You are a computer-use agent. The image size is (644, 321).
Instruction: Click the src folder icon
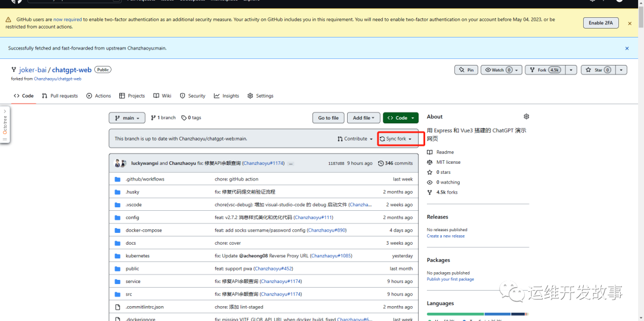pos(117,294)
